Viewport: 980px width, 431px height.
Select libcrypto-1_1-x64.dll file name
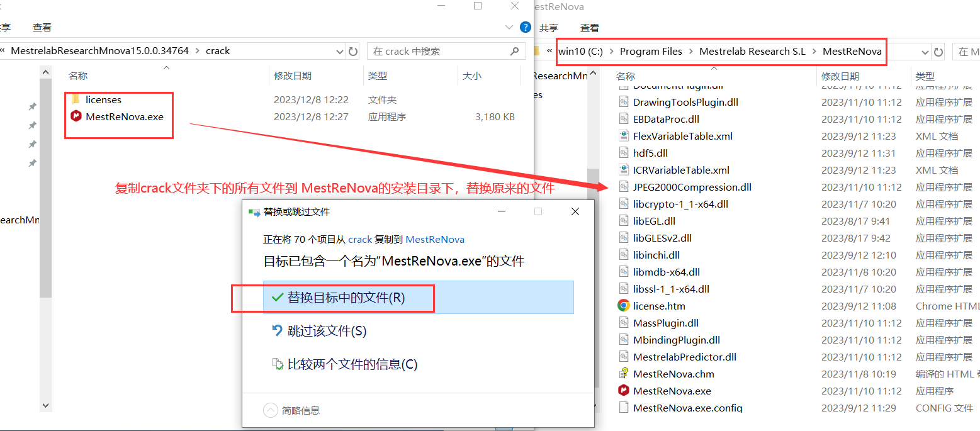coord(681,204)
